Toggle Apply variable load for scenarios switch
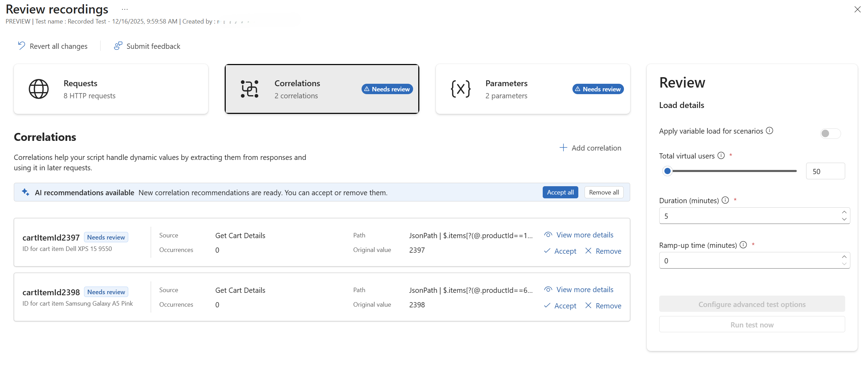 click(830, 133)
